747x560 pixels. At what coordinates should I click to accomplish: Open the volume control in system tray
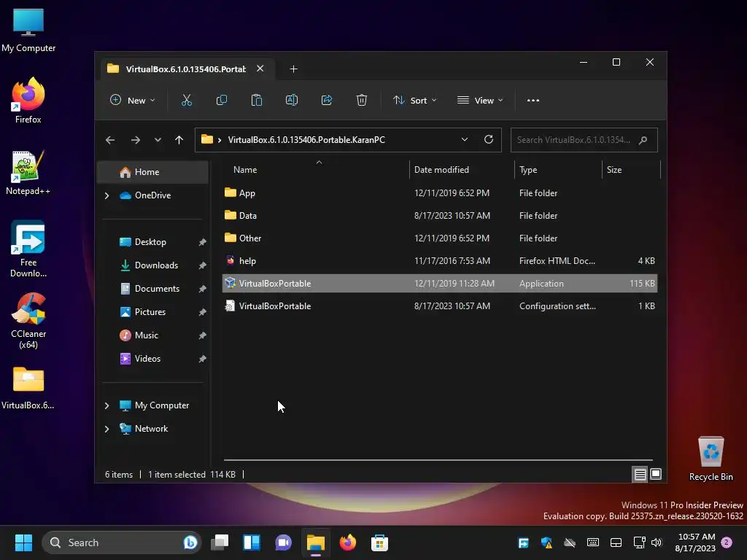657,542
